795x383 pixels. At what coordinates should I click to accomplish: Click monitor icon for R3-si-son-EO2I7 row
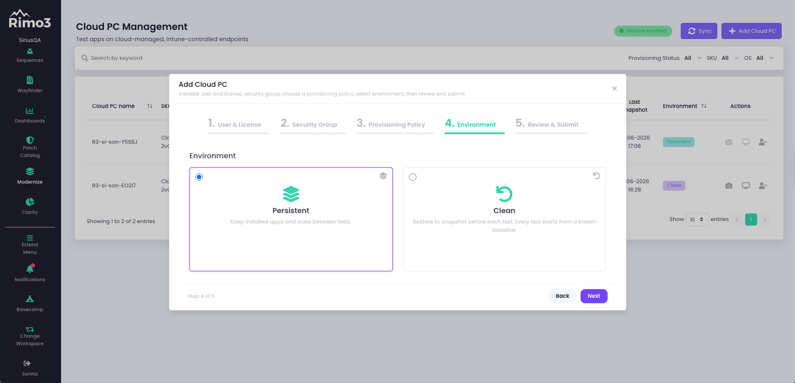pos(746,186)
